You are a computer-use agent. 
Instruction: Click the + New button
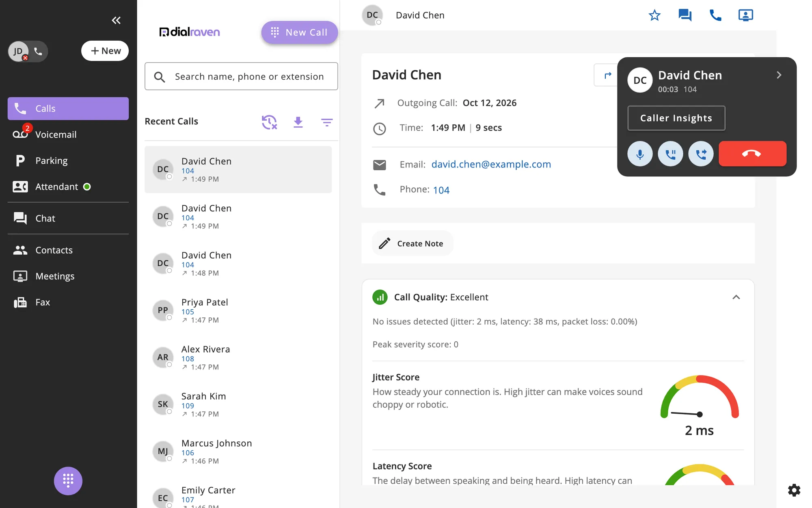(x=105, y=51)
